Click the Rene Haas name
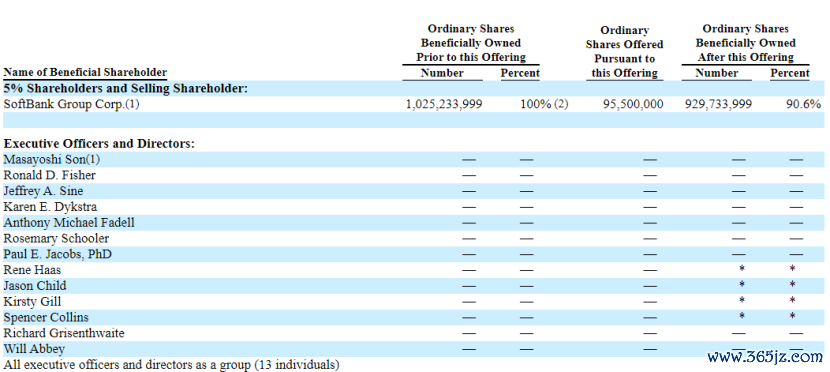Screen dimensions: 830x372 (x=32, y=270)
